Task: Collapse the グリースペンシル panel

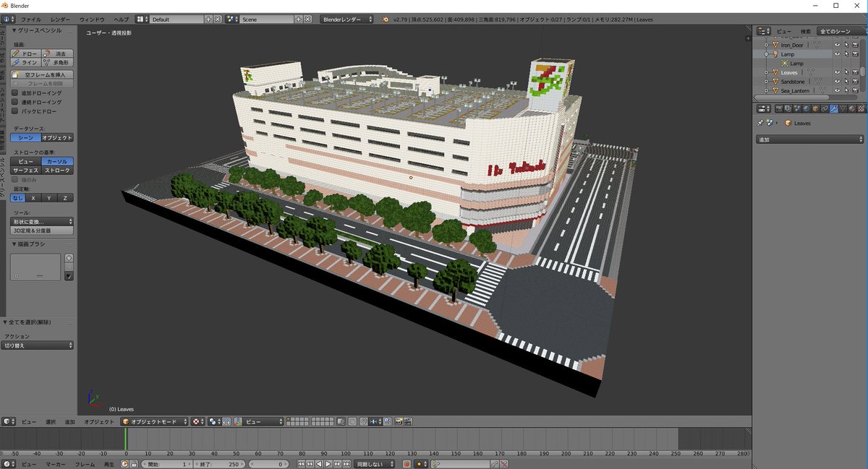Action: pyautogui.click(x=14, y=31)
